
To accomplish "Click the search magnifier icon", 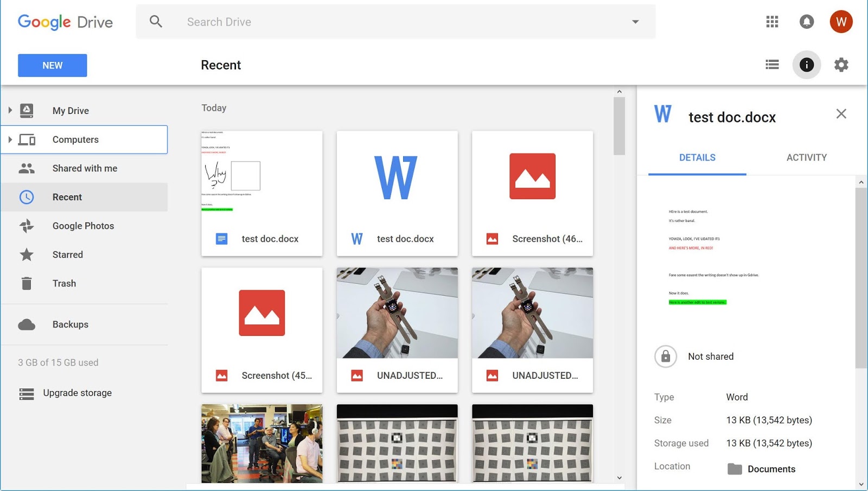I will [x=156, y=22].
